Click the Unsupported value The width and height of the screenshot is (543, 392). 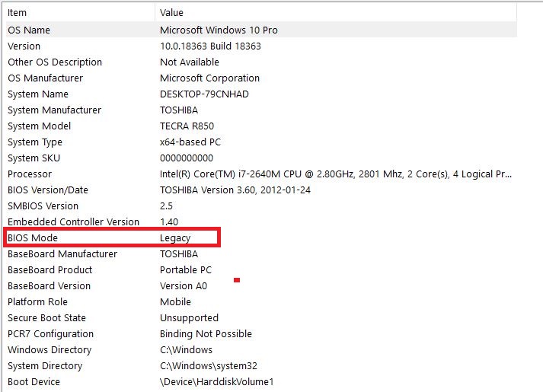(x=189, y=318)
